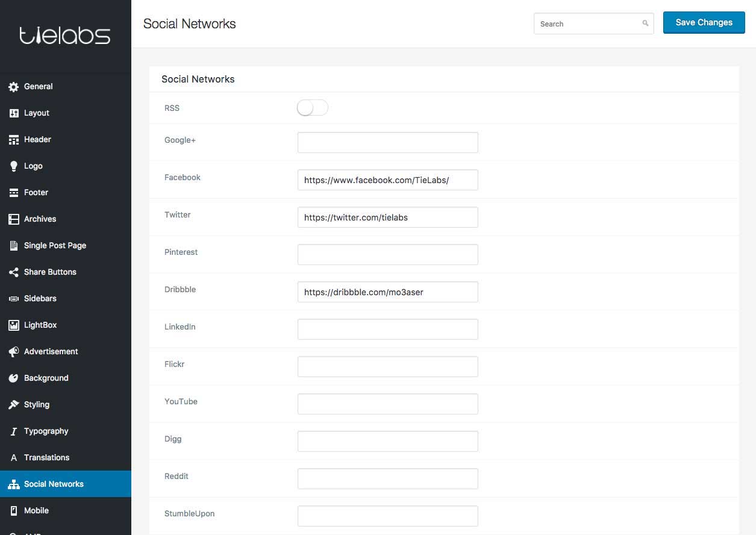Go to Header settings
The width and height of the screenshot is (756, 535).
point(65,140)
